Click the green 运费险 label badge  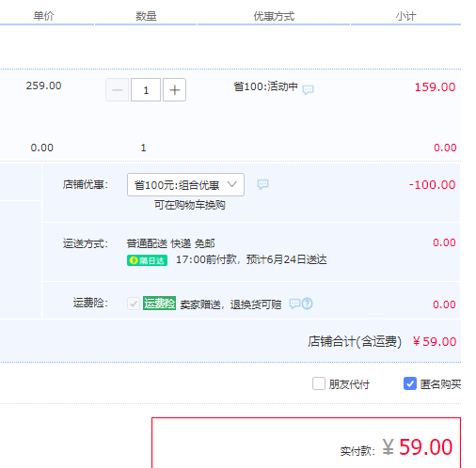(159, 304)
